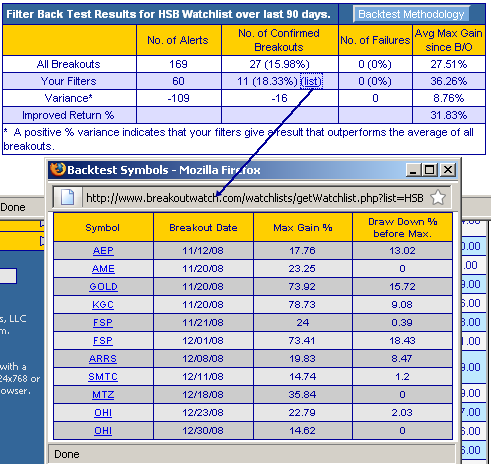The height and width of the screenshot is (464, 491).
Task: Select the All Breakouts row label
Action: [x=68, y=64]
